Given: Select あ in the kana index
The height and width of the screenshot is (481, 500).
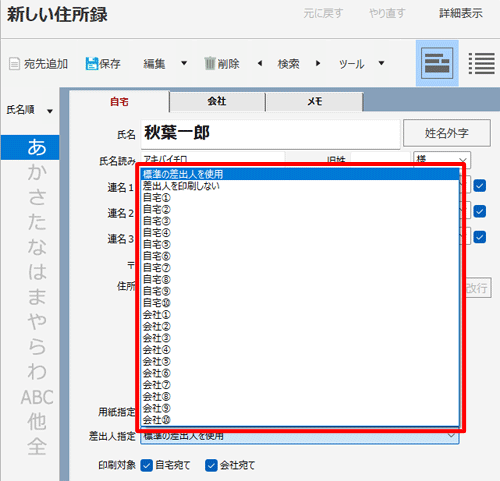Looking at the screenshot, I should click(x=30, y=147).
